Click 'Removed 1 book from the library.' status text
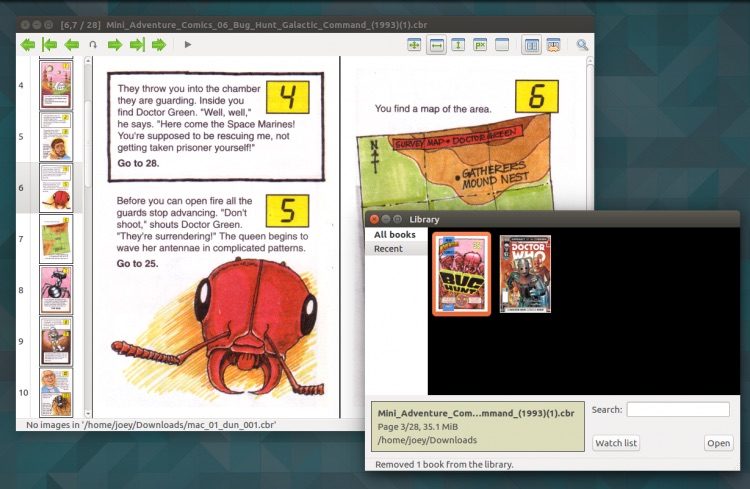 tap(444, 464)
